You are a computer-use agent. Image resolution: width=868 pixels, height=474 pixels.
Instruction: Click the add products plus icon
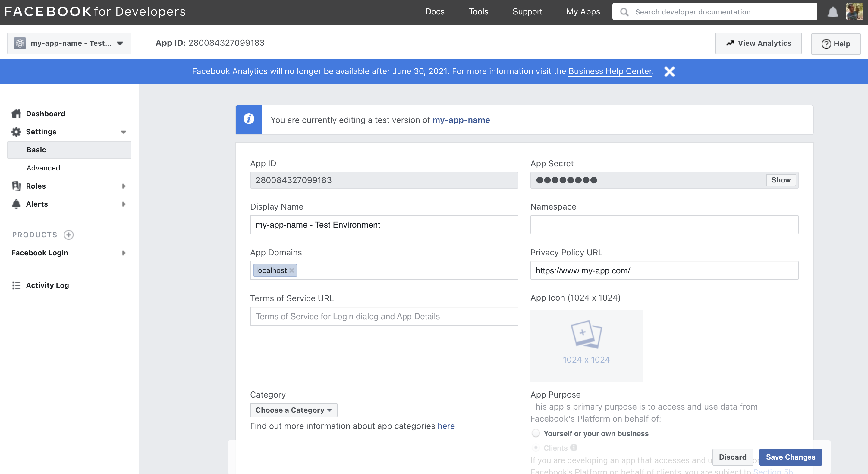[x=69, y=235]
